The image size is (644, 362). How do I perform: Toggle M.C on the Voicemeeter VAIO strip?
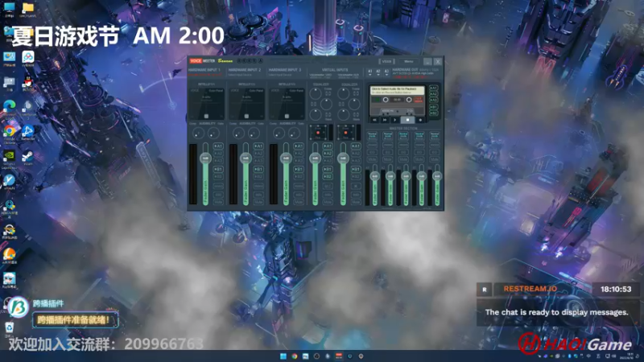pos(328,187)
